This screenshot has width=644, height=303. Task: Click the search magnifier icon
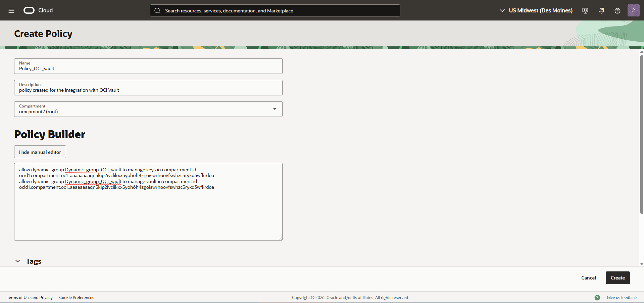157,11
